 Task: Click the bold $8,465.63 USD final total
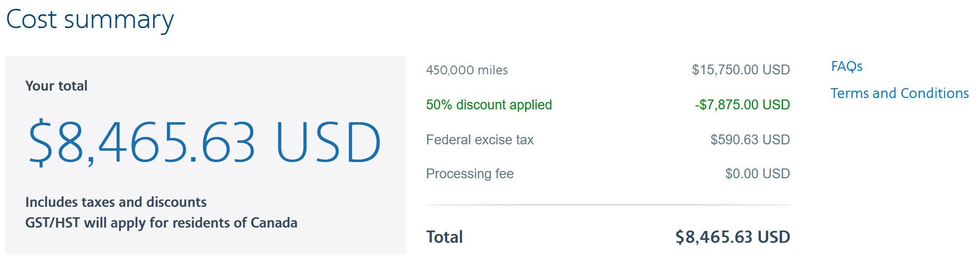(732, 237)
